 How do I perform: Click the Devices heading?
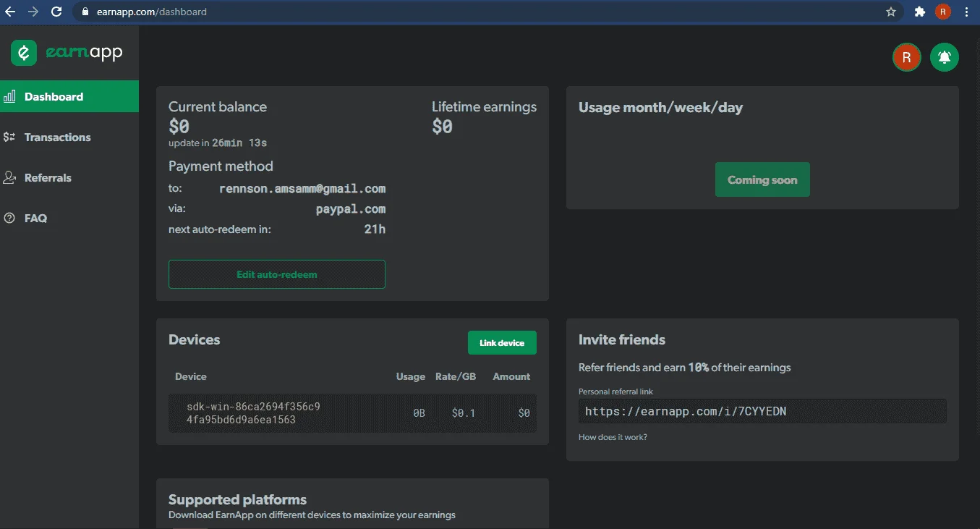(x=195, y=339)
